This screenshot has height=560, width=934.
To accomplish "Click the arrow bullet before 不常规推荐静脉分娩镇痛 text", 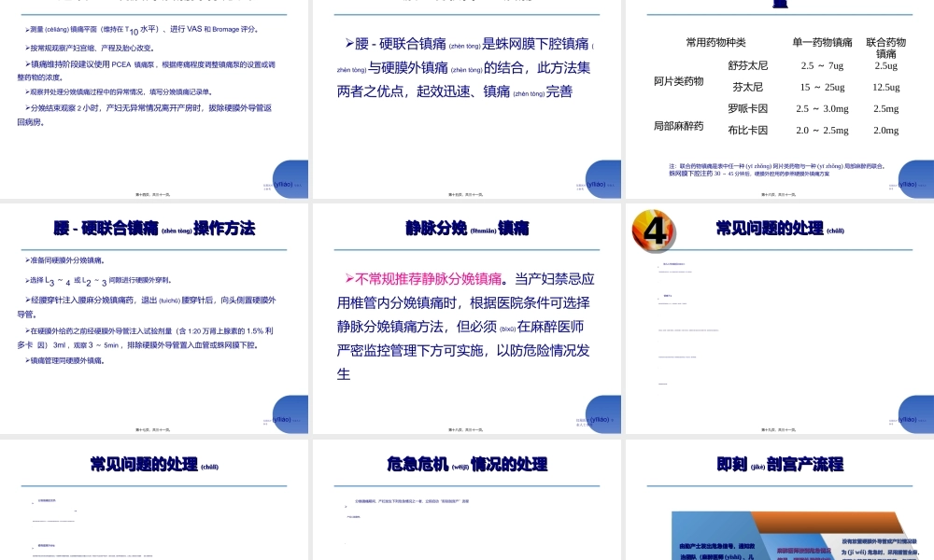I will pos(350,278).
